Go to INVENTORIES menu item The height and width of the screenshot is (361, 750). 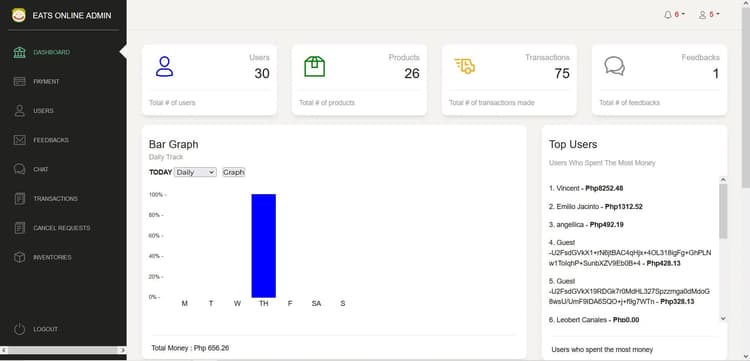(52, 257)
